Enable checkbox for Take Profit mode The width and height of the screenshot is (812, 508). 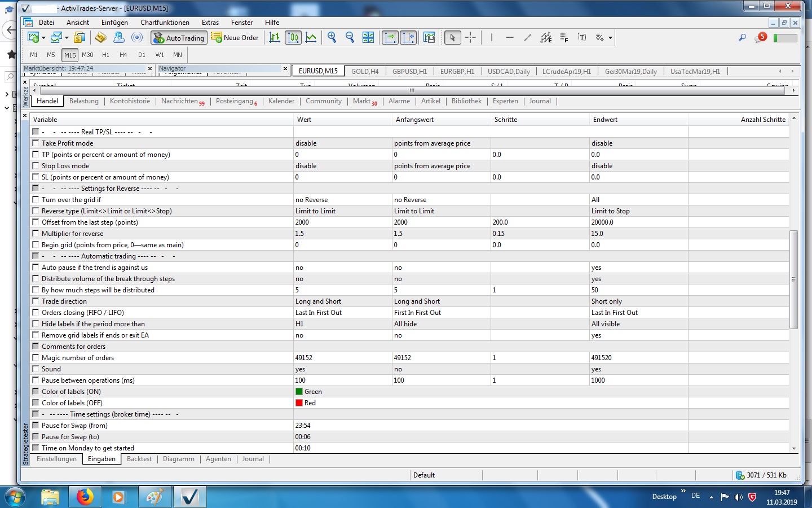36,143
